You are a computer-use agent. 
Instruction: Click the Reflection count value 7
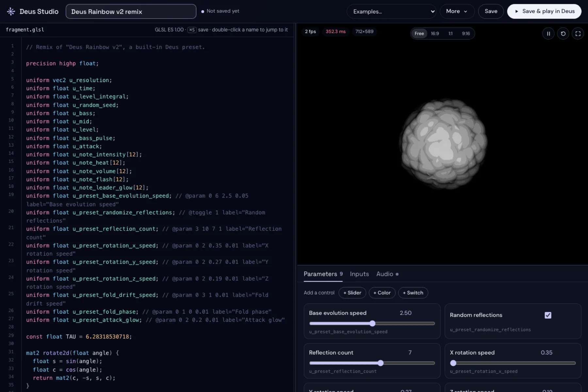coord(410,352)
